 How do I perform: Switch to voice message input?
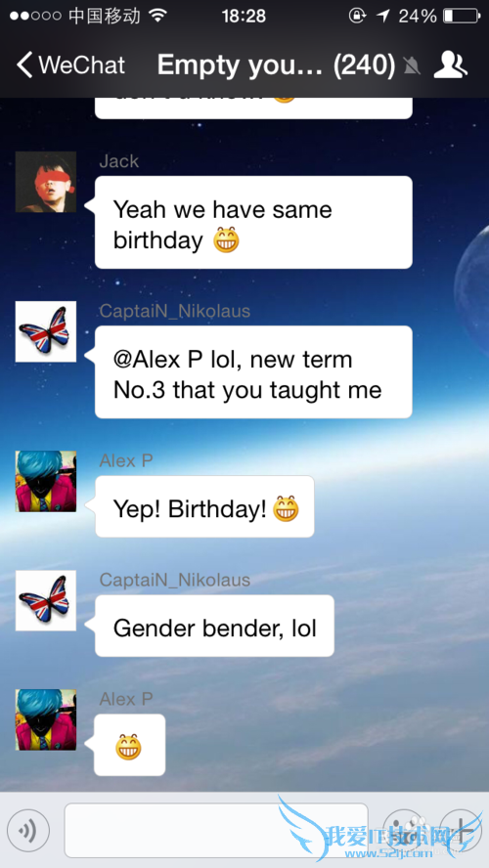(x=28, y=830)
